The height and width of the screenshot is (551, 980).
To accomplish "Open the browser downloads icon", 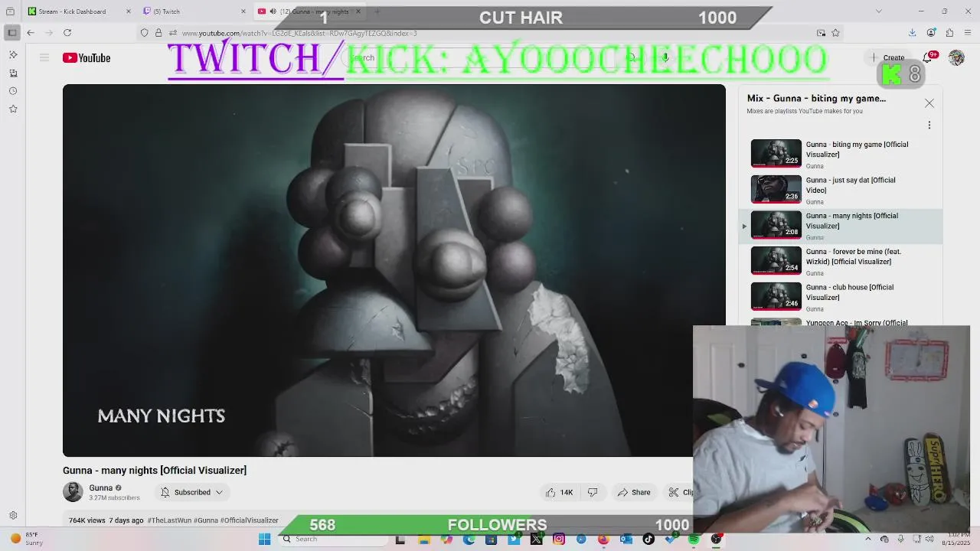I will [x=912, y=33].
